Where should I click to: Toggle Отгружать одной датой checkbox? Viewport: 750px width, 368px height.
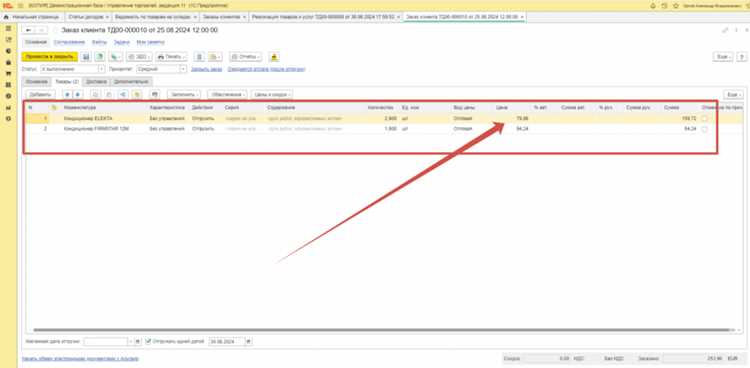coord(149,342)
